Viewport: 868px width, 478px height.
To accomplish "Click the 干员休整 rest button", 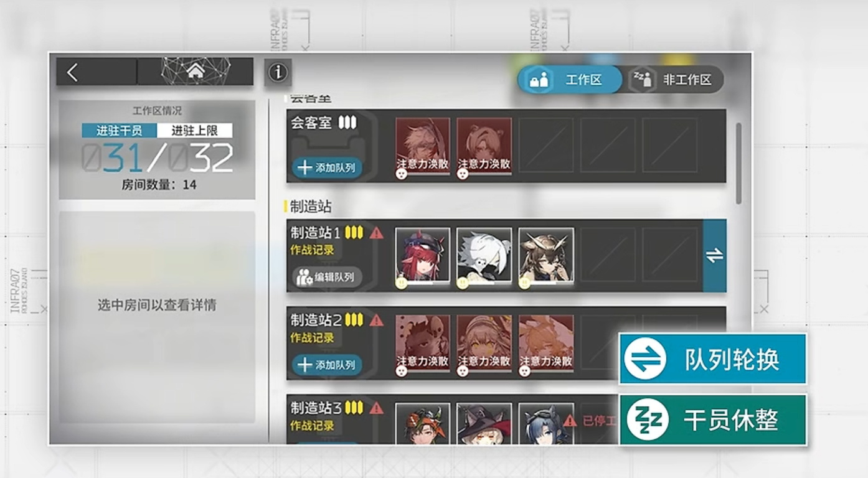I will (712, 420).
